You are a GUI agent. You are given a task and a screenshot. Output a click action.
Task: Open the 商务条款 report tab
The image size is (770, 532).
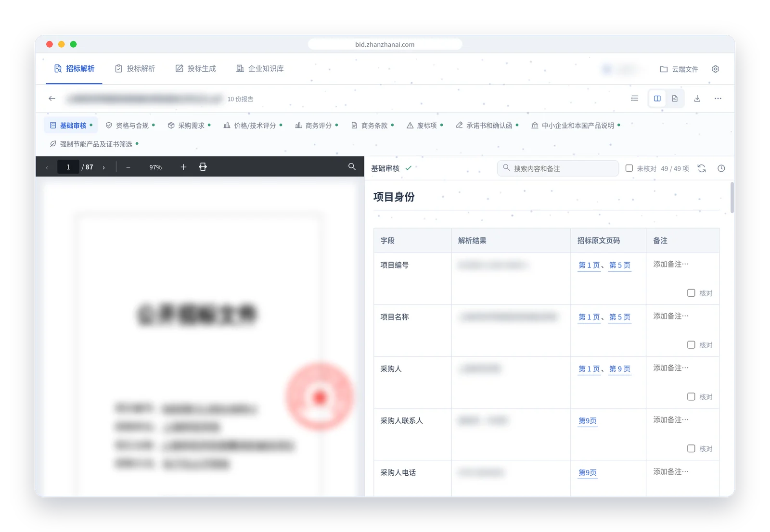(373, 126)
